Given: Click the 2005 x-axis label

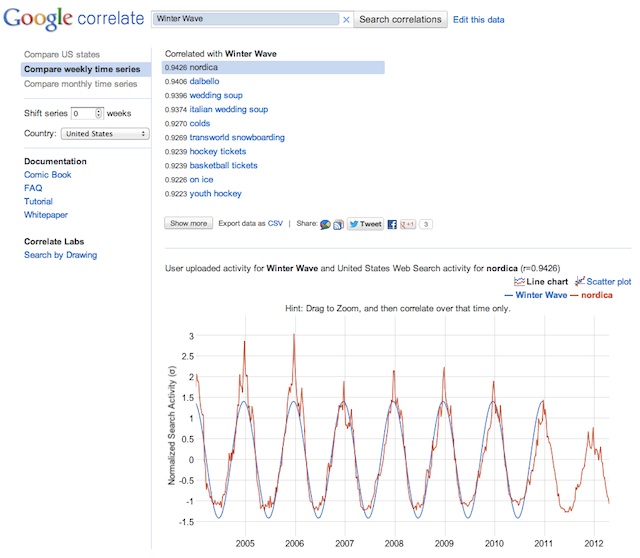Looking at the screenshot, I should point(245,543).
